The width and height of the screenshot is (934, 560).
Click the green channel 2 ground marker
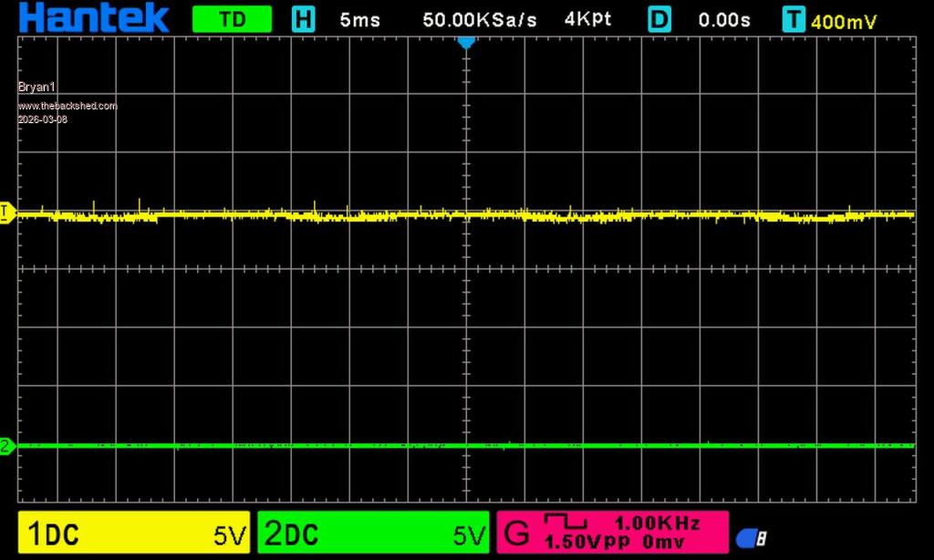7,446
